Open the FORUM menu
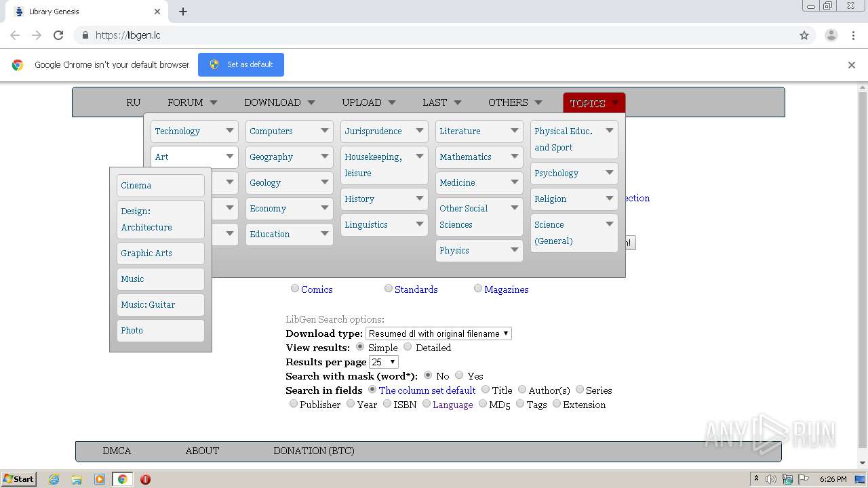The image size is (868, 488). [x=193, y=102]
